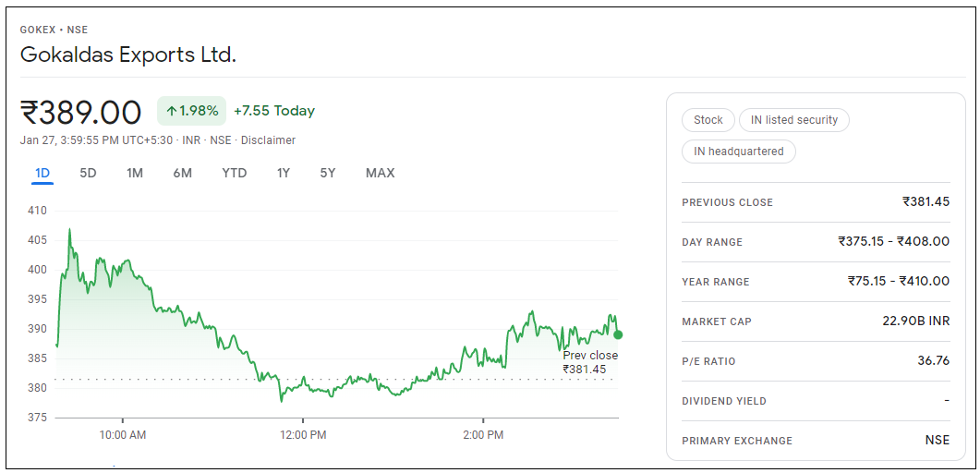Open the Disclaimer link

pyautogui.click(x=268, y=140)
